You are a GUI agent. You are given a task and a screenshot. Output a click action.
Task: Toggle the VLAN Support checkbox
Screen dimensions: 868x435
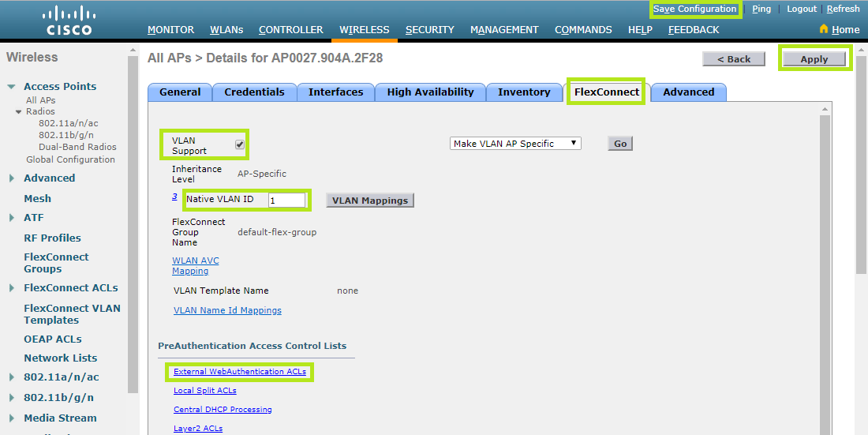pos(240,144)
